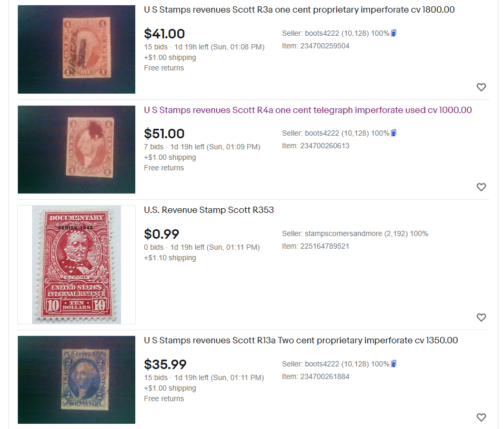Click the $41.00 price
This screenshot has height=429, width=504.
click(164, 34)
